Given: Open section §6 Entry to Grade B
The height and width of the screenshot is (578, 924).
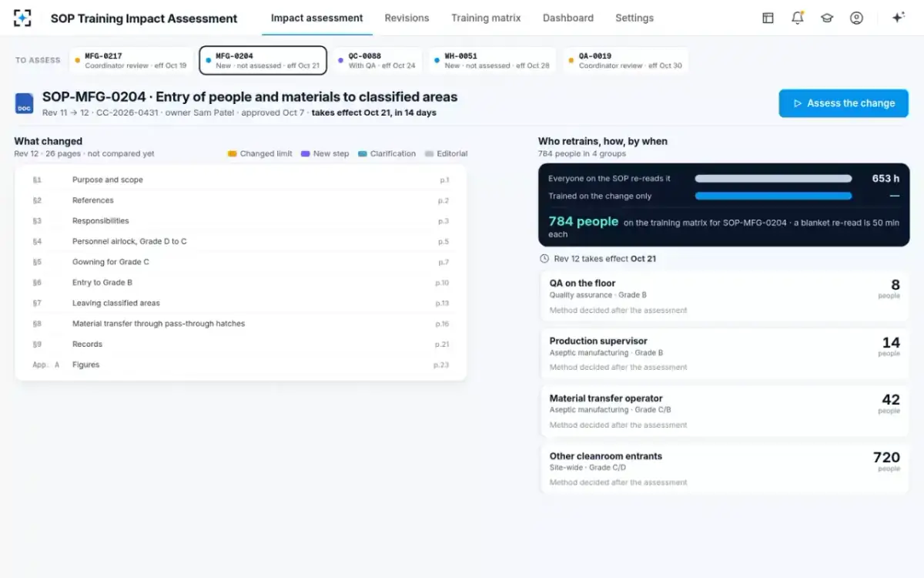Looking at the screenshot, I should (241, 283).
